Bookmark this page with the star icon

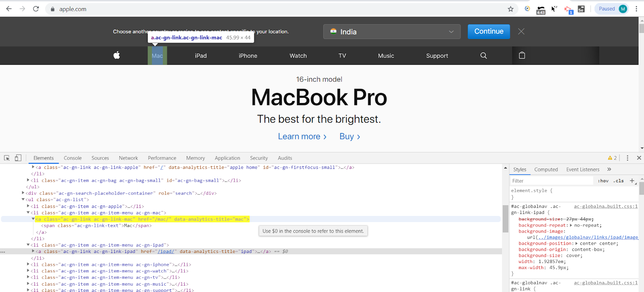tap(511, 9)
